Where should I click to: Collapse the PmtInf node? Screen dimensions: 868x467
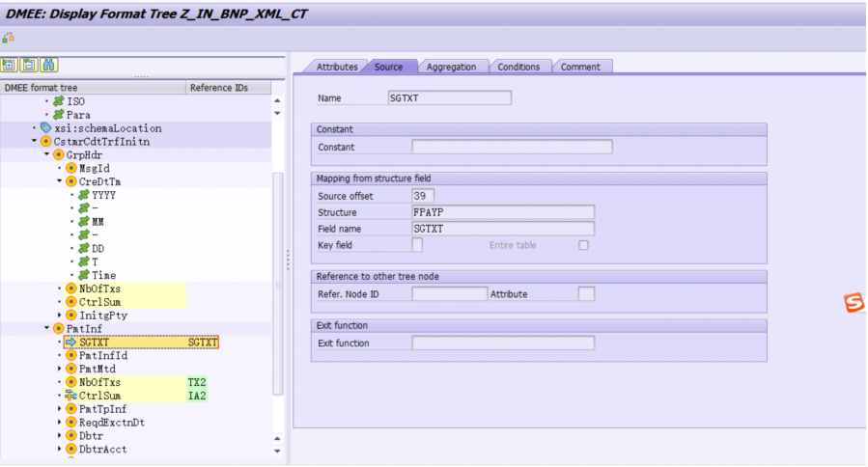coord(47,328)
